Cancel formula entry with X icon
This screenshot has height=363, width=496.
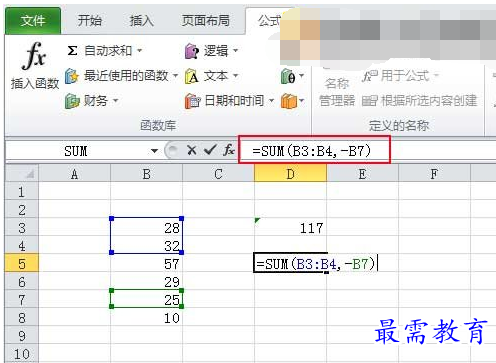pos(191,150)
